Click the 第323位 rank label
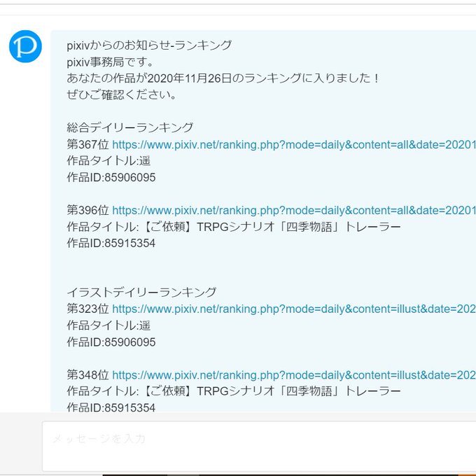Screen dimensions: 476x476 pyautogui.click(x=87, y=309)
